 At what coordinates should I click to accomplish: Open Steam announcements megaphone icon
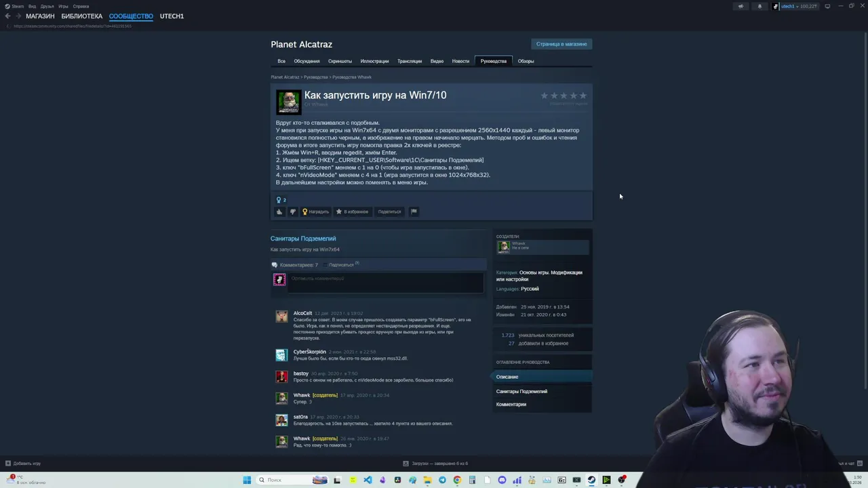(741, 6)
